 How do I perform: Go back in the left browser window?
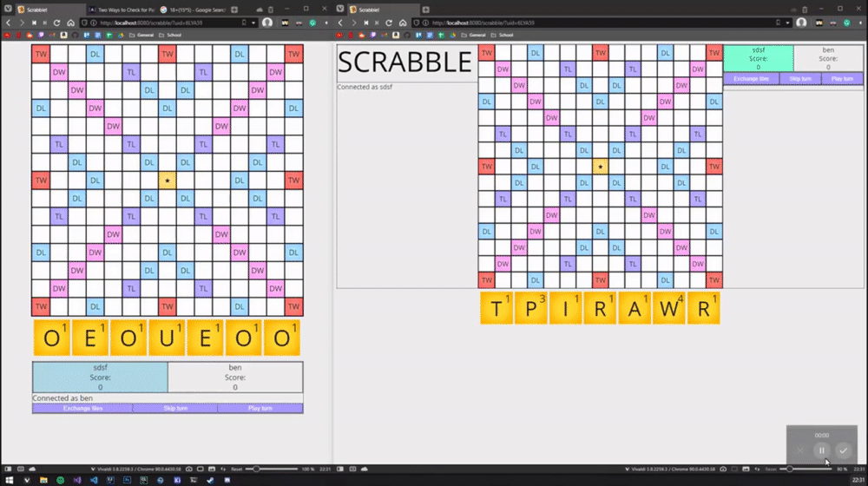(9, 23)
